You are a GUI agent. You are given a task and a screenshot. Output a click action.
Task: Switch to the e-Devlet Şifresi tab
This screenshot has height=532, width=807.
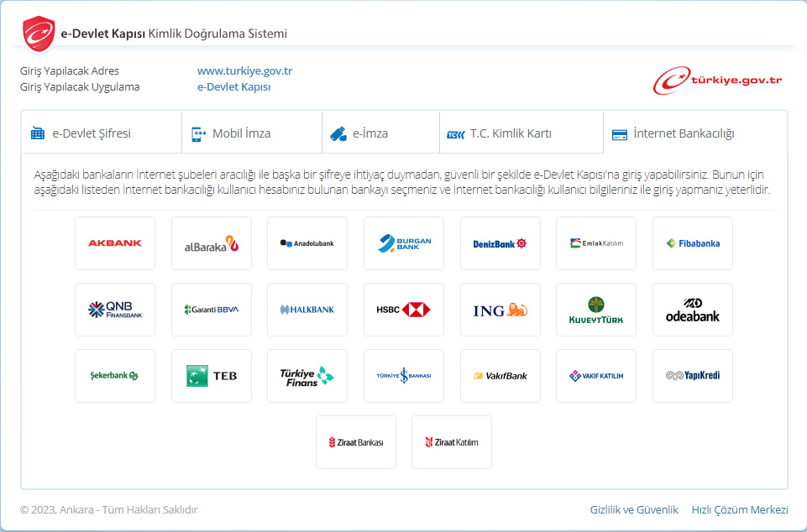101,133
